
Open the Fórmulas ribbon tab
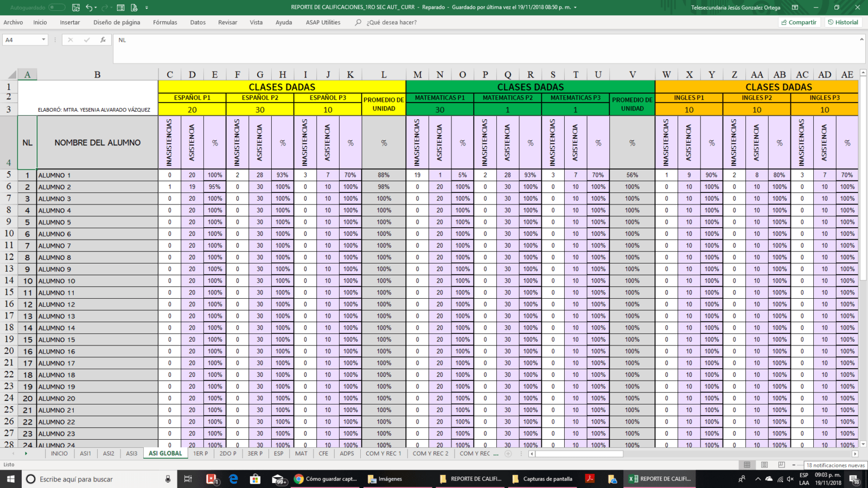[165, 22]
